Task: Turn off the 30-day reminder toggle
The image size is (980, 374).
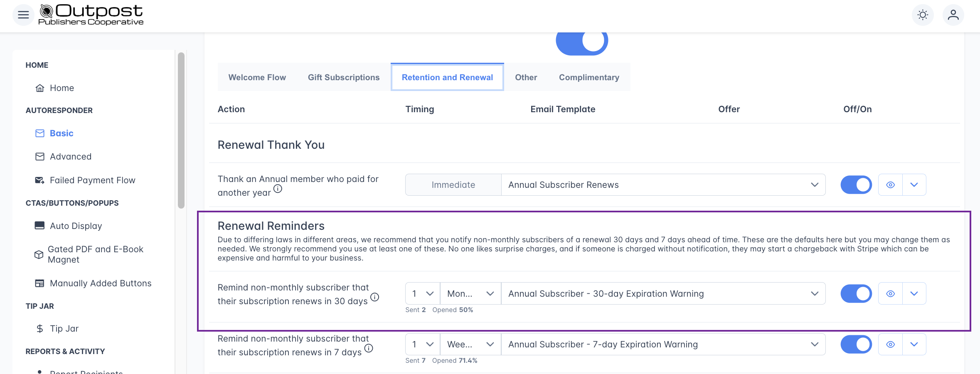Action: click(x=856, y=294)
